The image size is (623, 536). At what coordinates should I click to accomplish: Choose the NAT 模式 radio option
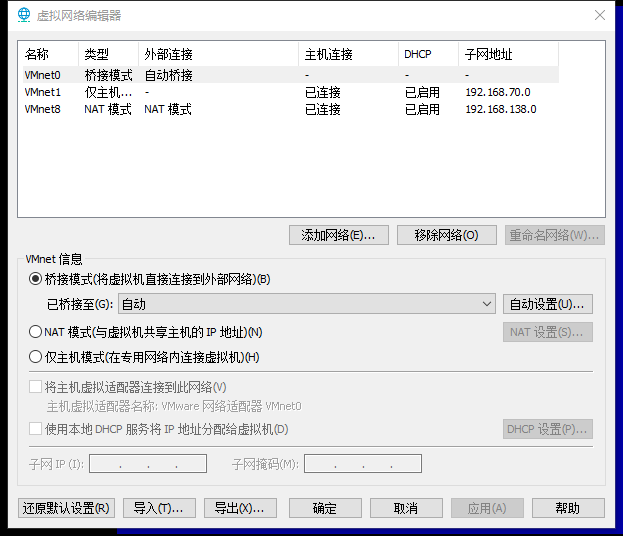(36, 332)
